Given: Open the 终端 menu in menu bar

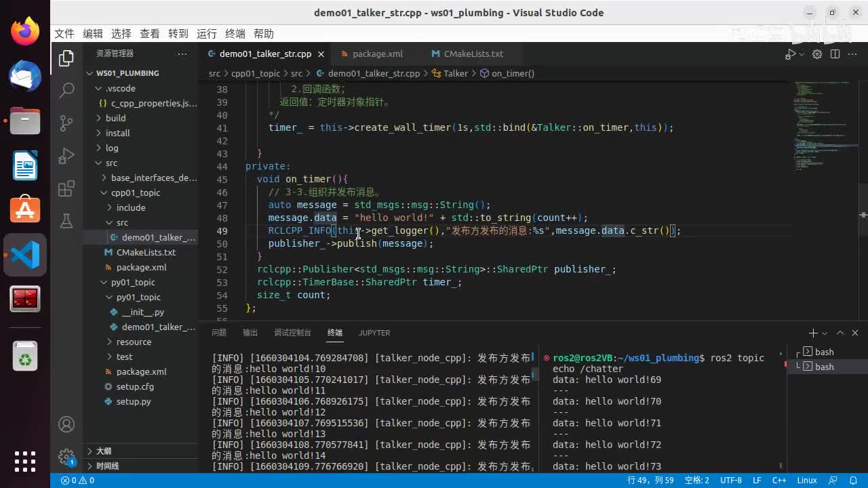Looking at the screenshot, I should tap(235, 34).
